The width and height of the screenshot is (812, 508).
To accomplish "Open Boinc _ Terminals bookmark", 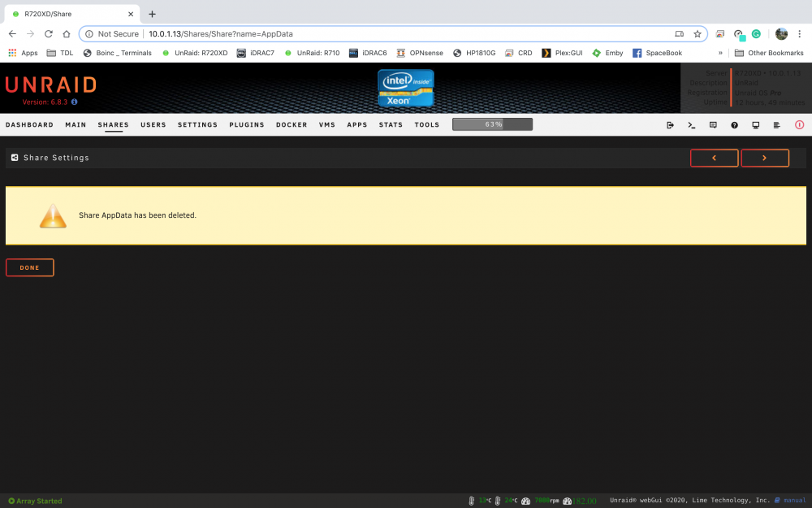I will click(x=118, y=53).
